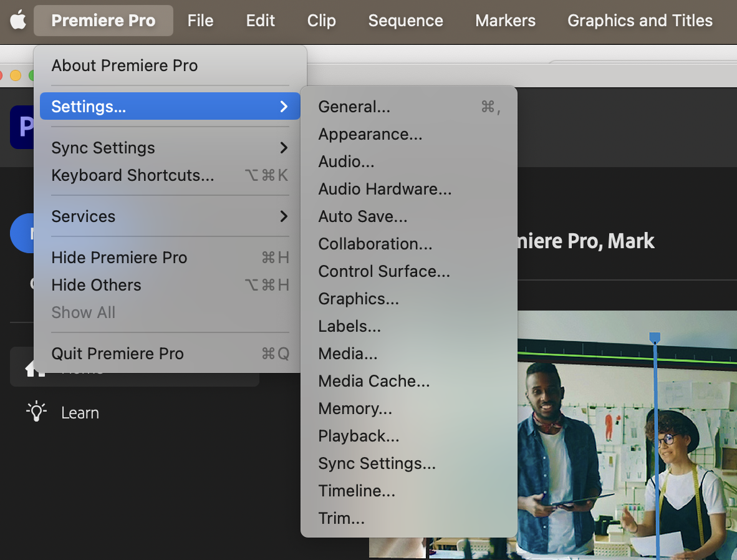The image size is (737, 560).
Task: Open the Apple menu
Action: tap(17, 20)
